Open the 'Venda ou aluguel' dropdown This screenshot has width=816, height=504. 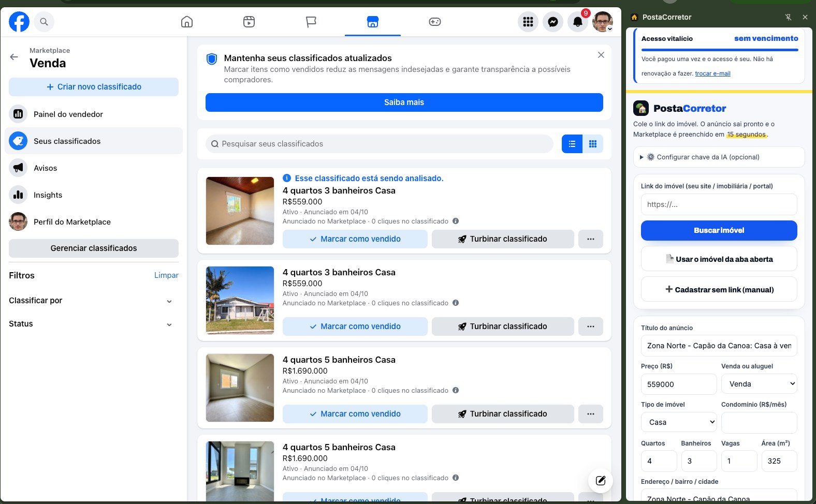click(759, 384)
